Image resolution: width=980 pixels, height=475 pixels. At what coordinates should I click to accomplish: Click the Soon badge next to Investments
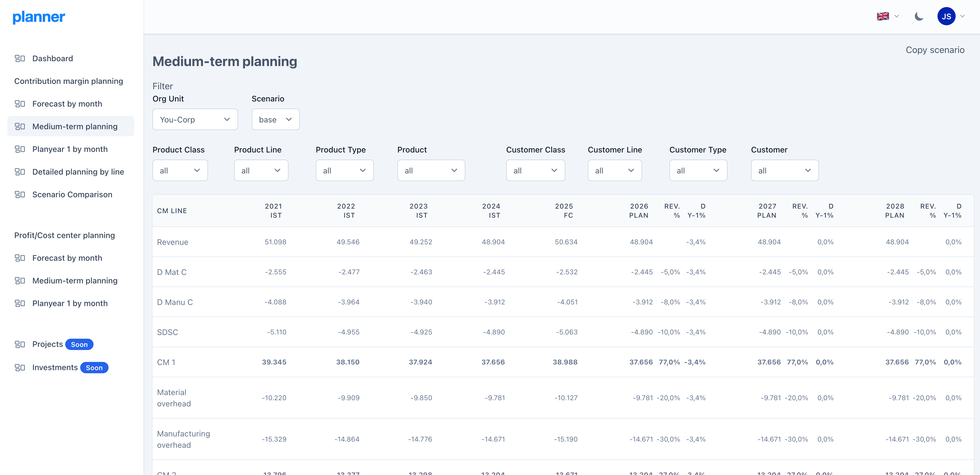(x=94, y=368)
